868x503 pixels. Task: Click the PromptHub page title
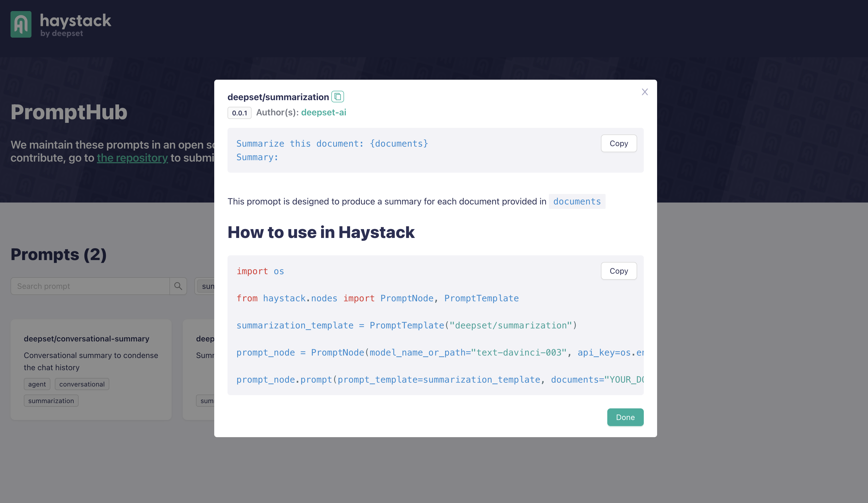point(69,112)
